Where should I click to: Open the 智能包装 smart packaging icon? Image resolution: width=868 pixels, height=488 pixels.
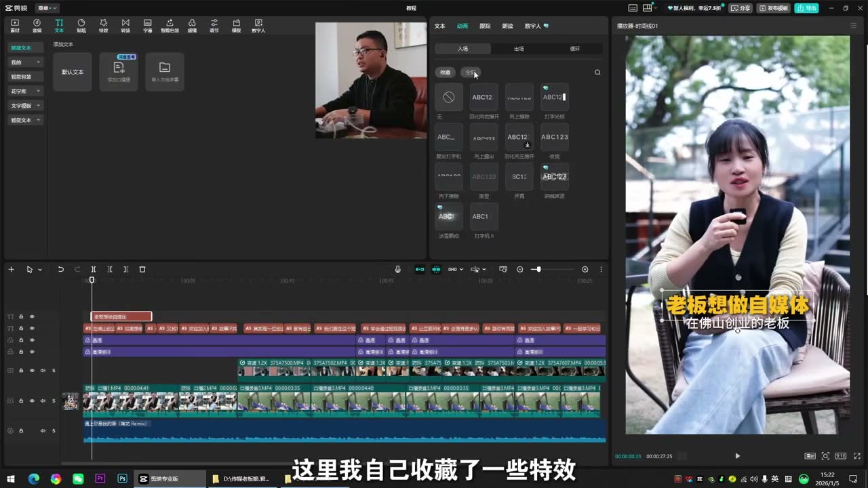tap(170, 26)
